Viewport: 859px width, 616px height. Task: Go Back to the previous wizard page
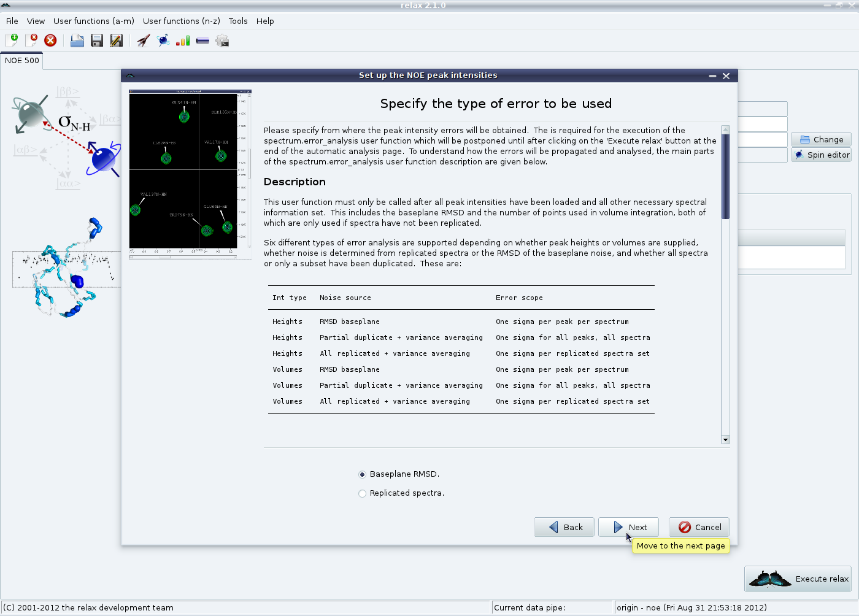point(564,527)
